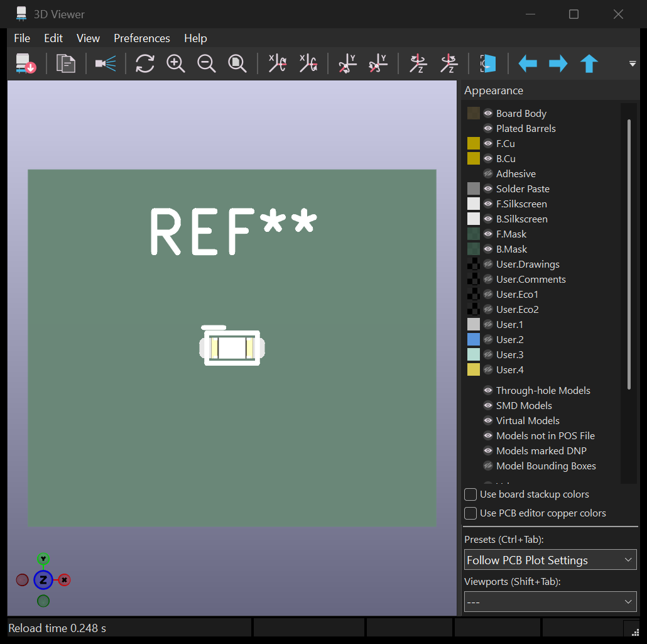Click the User.2 blue color swatch
This screenshot has height=644, width=647.
(x=473, y=339)
